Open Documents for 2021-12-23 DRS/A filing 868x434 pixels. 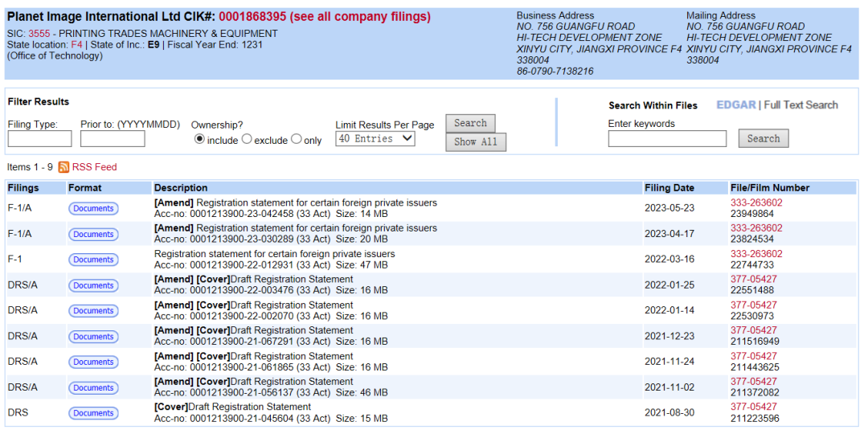(93, 337)
